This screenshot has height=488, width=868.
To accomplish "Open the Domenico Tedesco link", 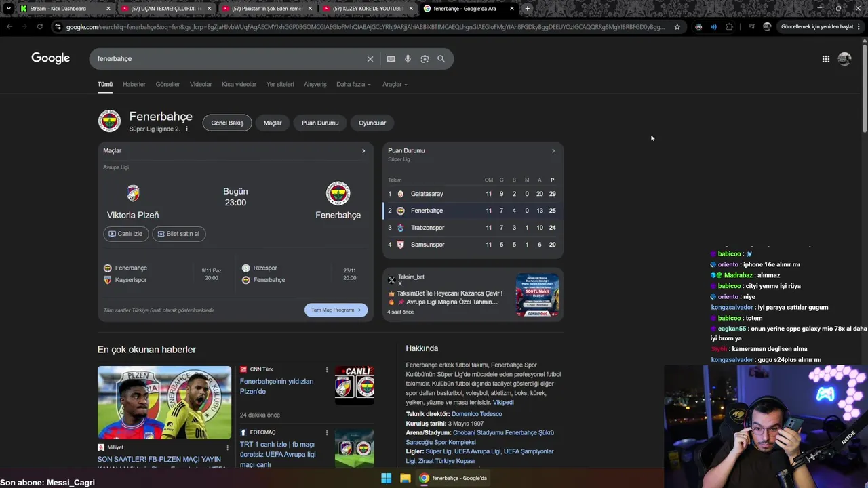I will pos(477,414).
